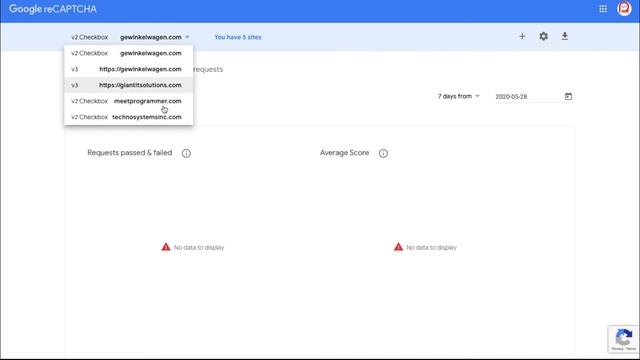Click the Average Score heading
Screen dimensions: 640x360
click(344, 153)
